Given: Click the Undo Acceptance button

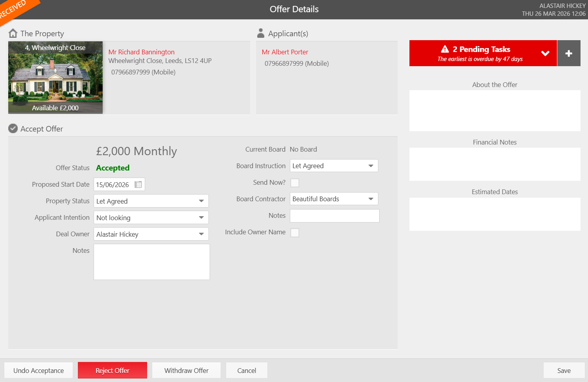Looking at the screenshot, I should pos(39,370).
